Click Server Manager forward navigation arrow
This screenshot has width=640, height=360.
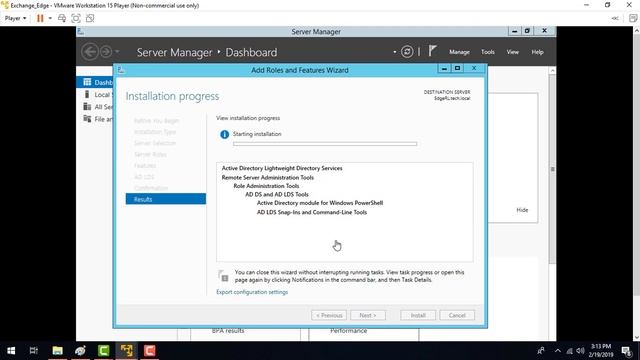(x=106, y=52)
